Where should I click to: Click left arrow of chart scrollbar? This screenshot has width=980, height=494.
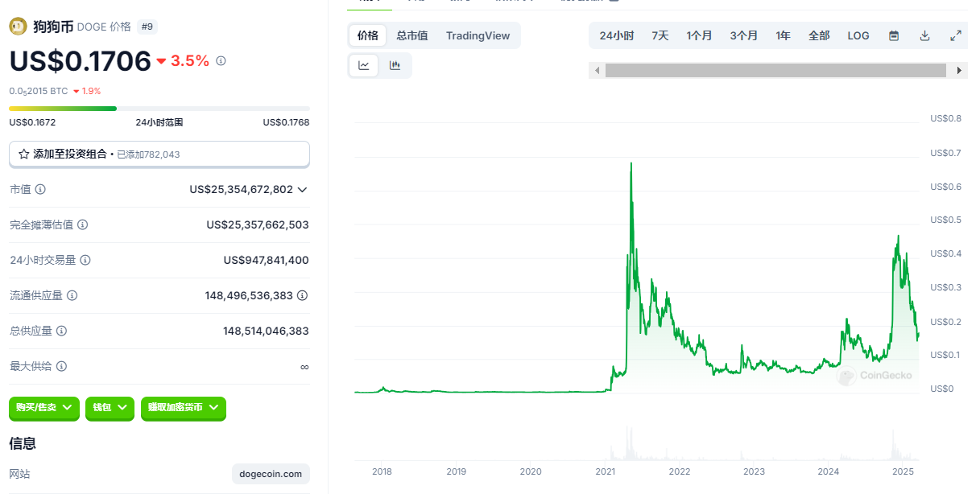point(597,71)
